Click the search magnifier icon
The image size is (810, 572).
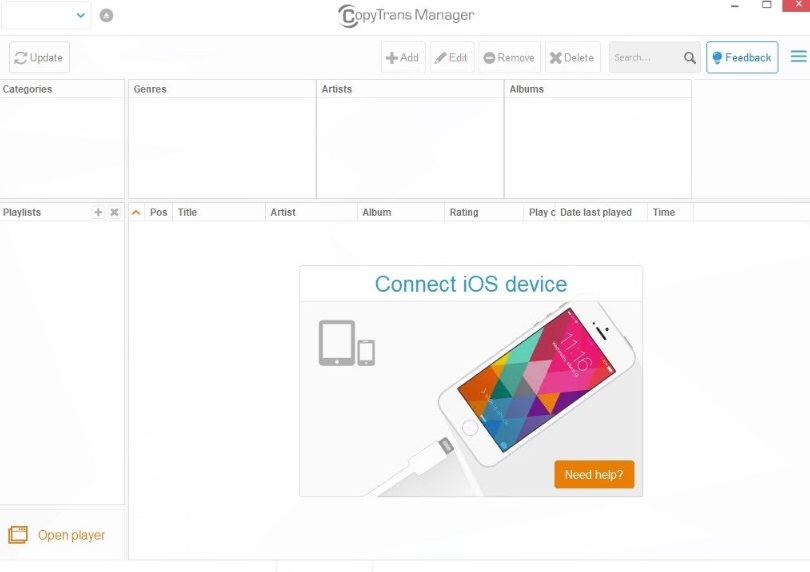point(690,58)
